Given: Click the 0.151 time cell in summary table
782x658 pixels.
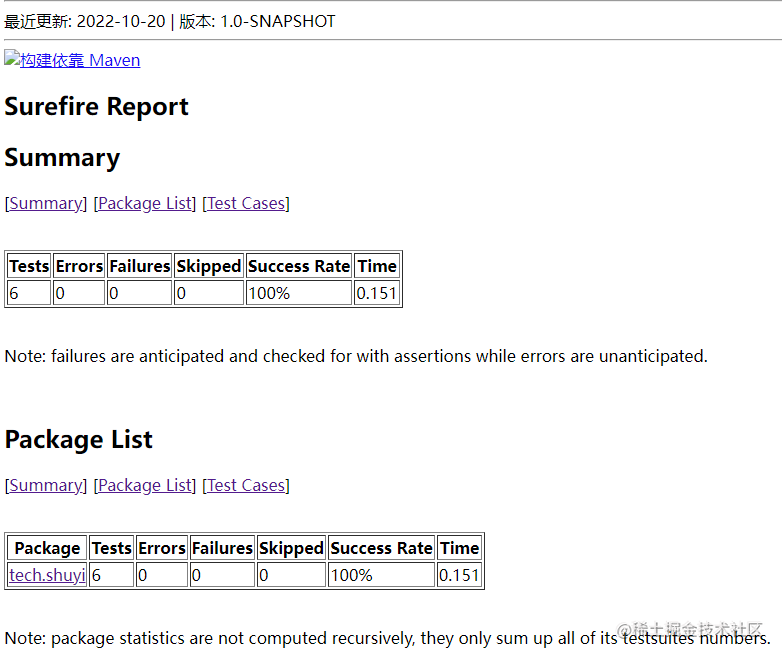Looking at the screenshot, I should [x=377, y=293].
